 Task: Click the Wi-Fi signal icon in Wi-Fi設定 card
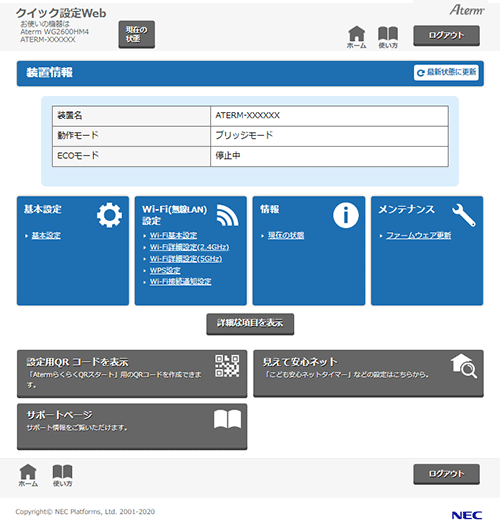[x=228, y=215]
